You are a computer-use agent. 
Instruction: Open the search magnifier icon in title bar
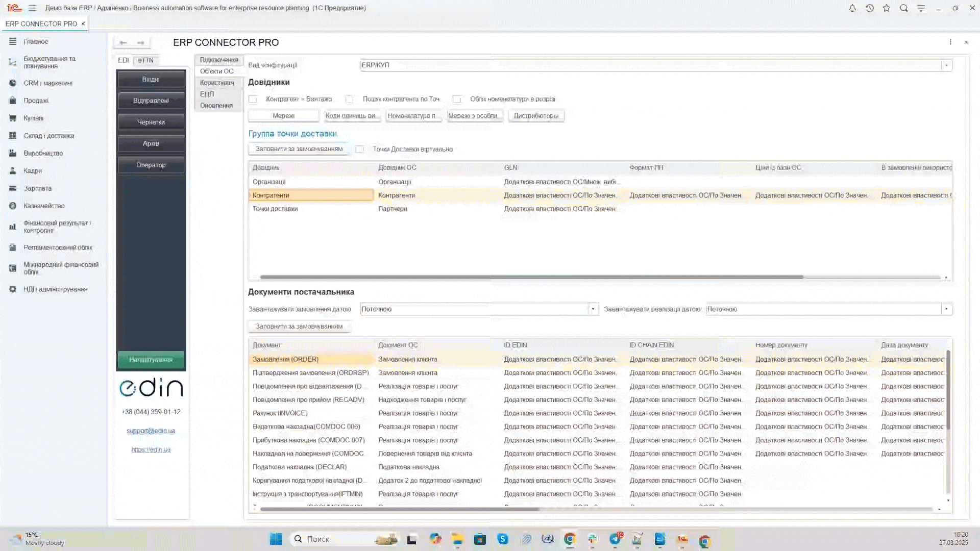tap(904, 8)
